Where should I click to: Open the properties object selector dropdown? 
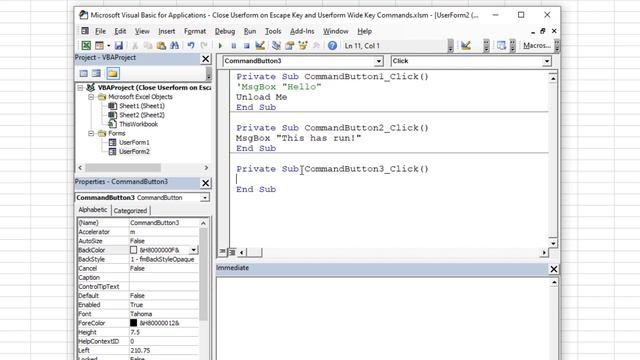click(x=204, y=198)
